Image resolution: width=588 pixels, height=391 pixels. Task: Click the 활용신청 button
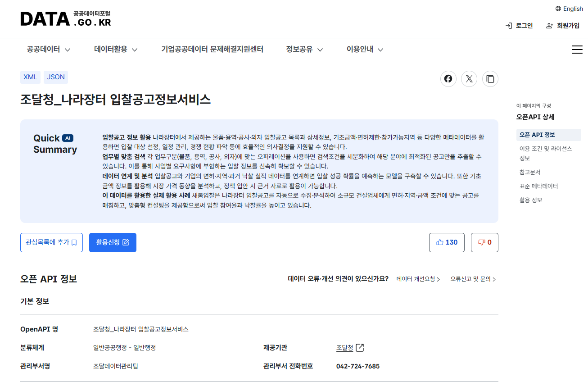[x=113, y=242]
